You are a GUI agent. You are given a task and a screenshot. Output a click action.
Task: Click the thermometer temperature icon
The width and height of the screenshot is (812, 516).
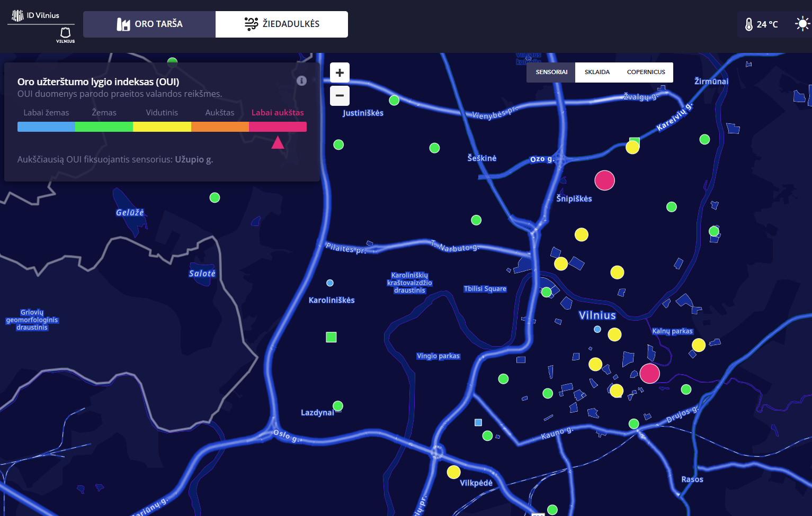(x=748, y=24)
